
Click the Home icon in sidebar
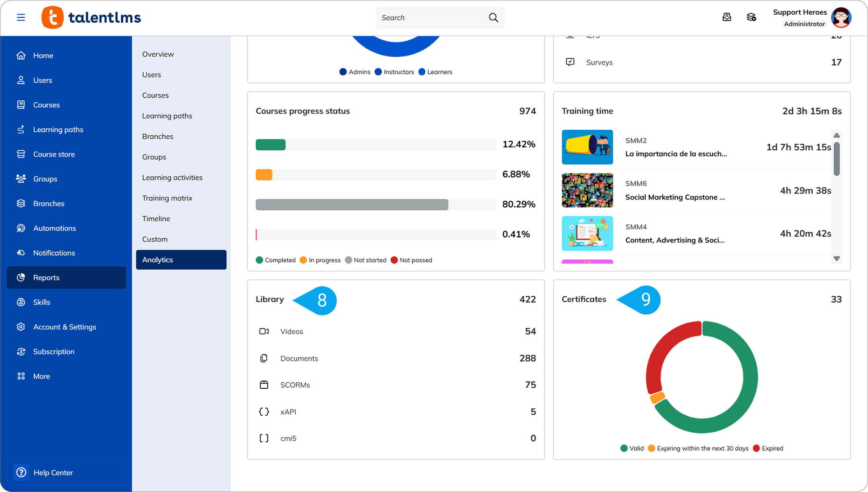(x=21, y=55)
